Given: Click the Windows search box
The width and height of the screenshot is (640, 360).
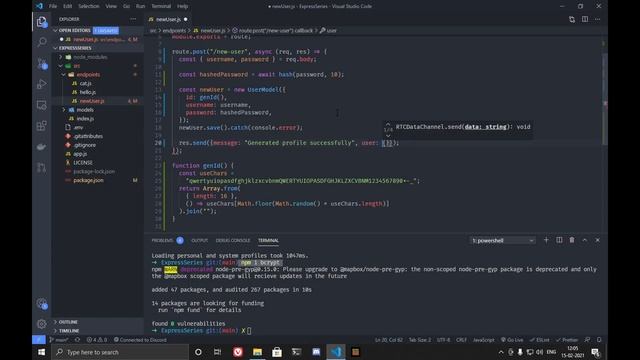Looking at the screenshot, I should pos(120,352).
